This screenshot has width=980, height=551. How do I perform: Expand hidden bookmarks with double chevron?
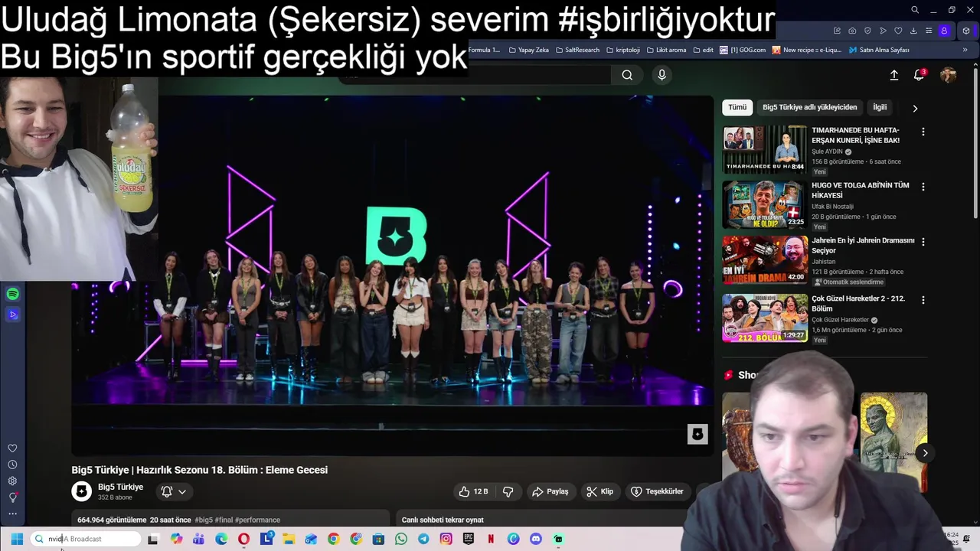[x=965, y=50]
